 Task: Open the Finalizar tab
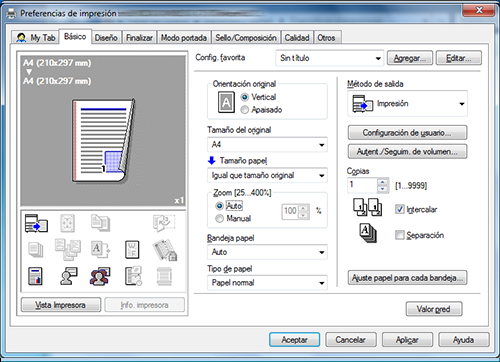139,38
